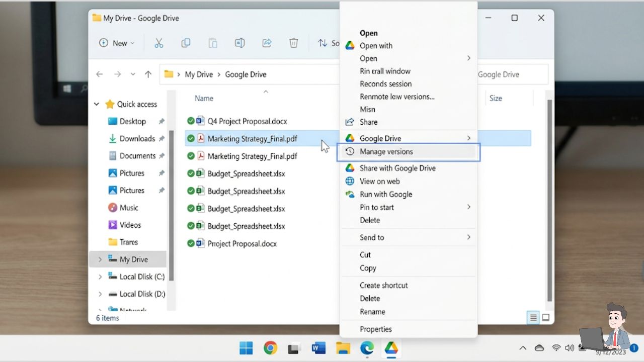
Task: Open recent locations chevron
Action: (x=133, y=74)
